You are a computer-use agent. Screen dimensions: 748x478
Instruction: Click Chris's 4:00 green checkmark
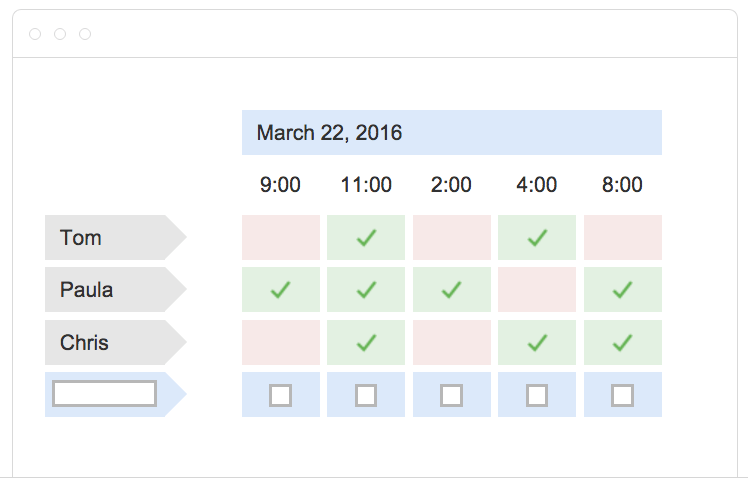[x=537, y=343]
